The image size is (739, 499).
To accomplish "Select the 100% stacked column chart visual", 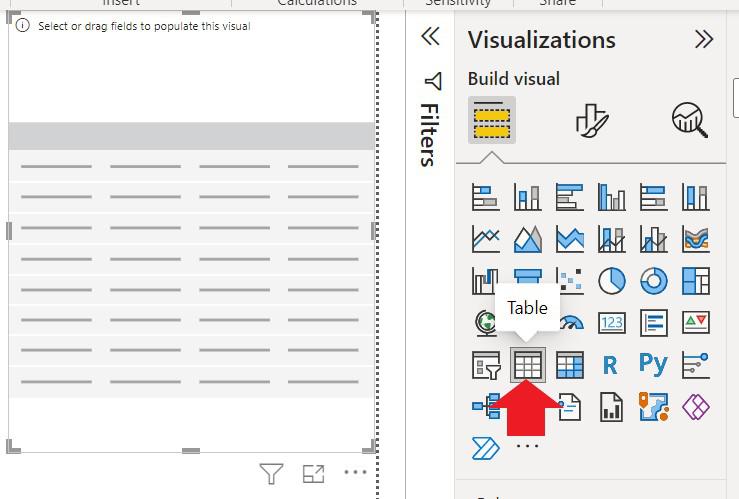I will 696,197.
